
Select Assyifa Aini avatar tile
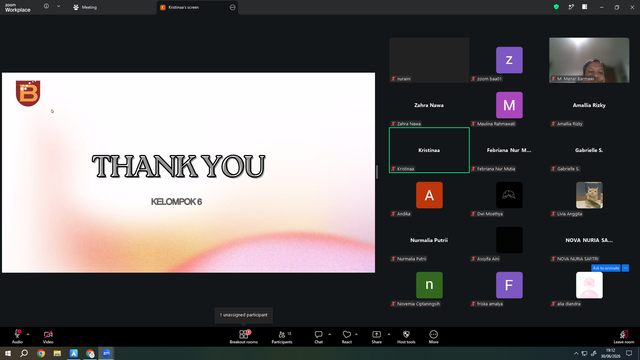point(509,240)
